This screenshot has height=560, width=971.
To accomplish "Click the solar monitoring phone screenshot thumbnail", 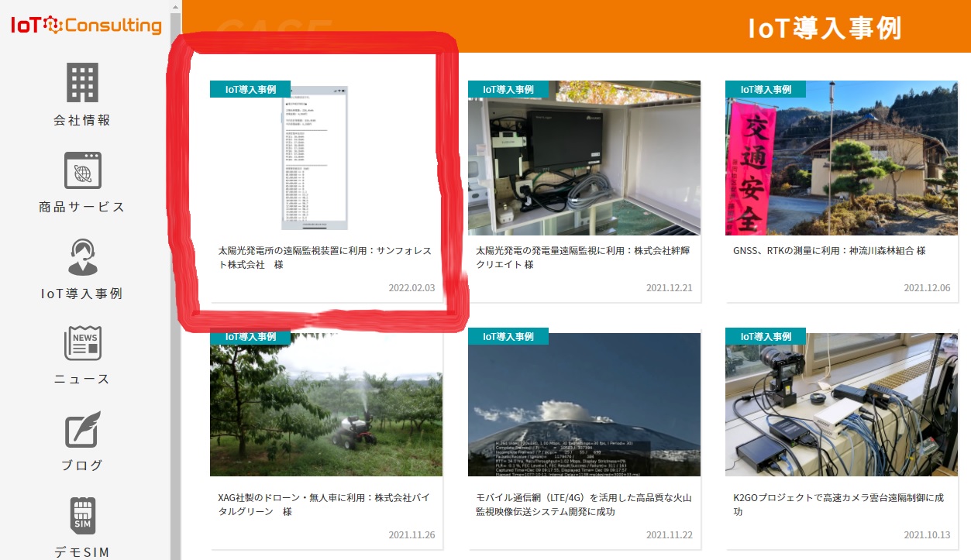I will coord(314,158).
